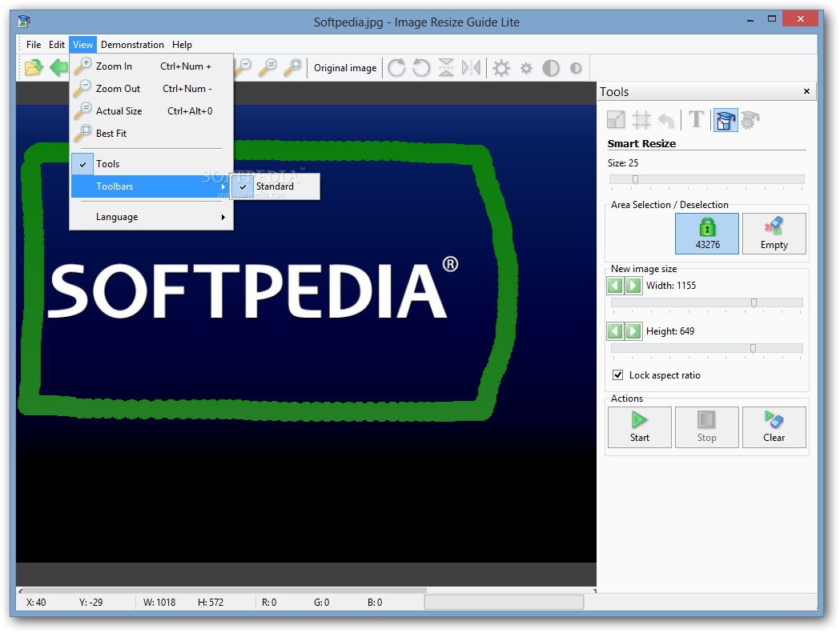Click Zoom In magnifier in View menu
The width and height of the screenshot is (840, 633).
click(x=82, y=66)
